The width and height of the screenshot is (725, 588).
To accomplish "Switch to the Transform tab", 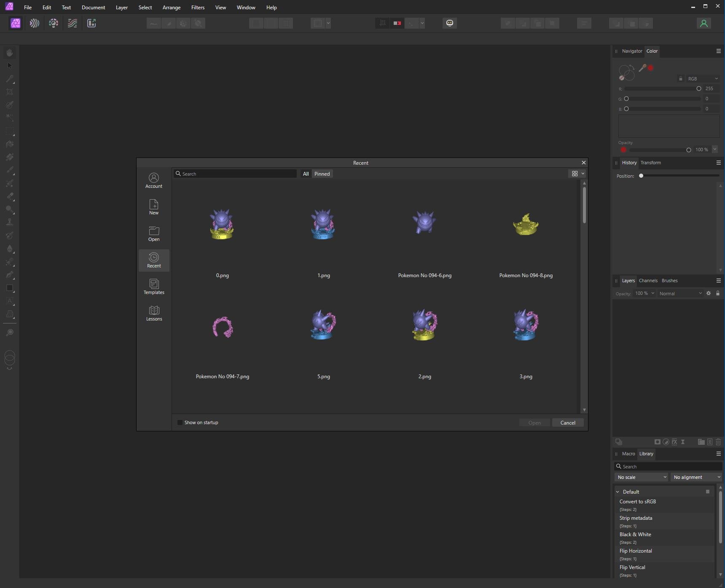I will point(650,163).
